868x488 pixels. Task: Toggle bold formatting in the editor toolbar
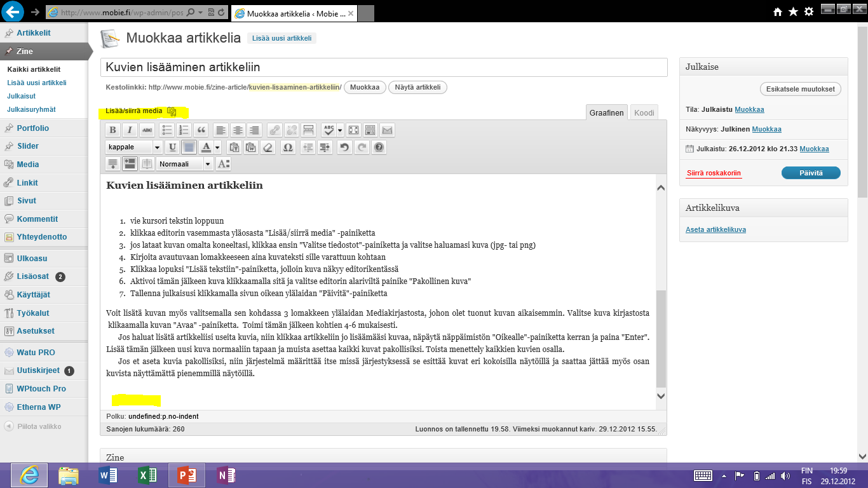(x=112, y=130)
